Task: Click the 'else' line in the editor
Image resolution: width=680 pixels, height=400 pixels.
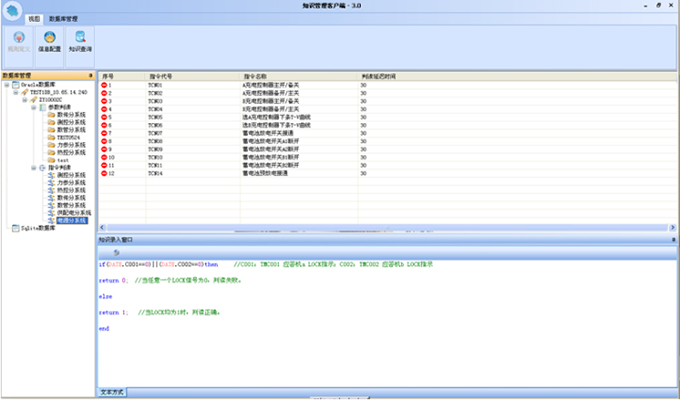Action: pos(105,297)
